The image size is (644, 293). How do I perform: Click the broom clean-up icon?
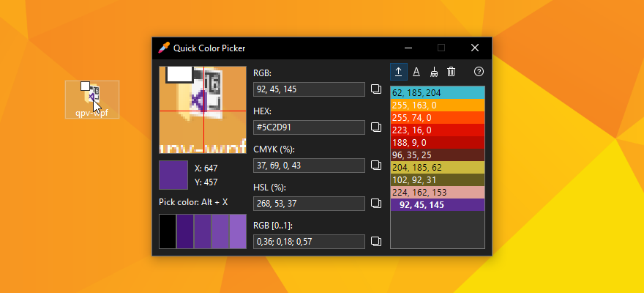(434, 71)
